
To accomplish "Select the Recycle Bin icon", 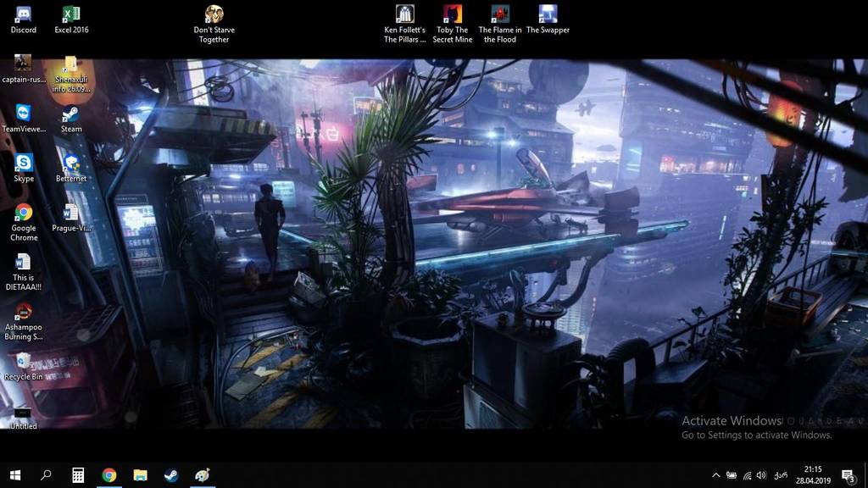I will pos(23,366).
